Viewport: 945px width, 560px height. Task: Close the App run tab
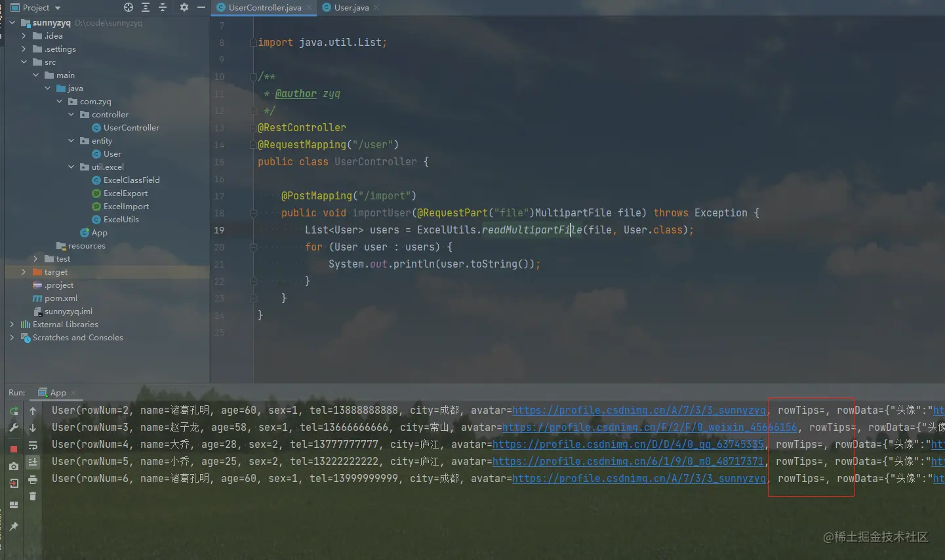[73, 393]
